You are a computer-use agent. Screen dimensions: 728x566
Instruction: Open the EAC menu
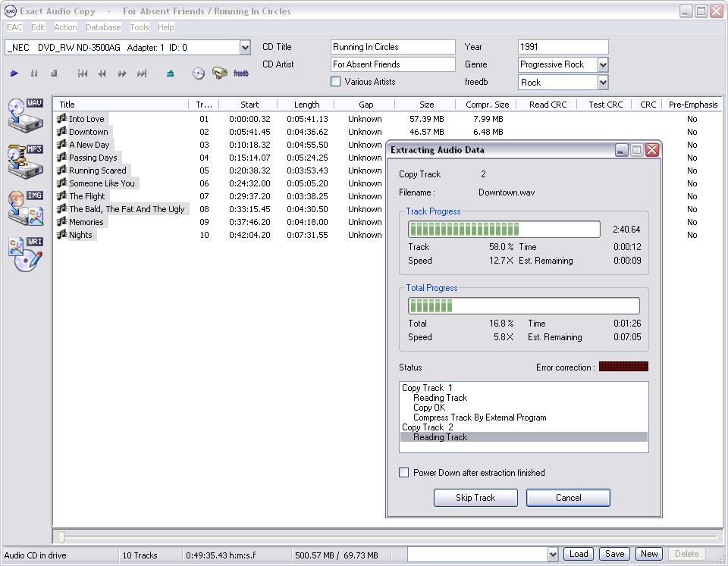point(14,27)
